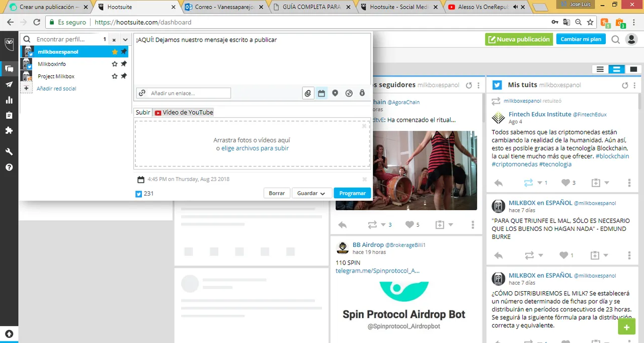Like the AgoraChain tweet with 5 likes

coord(409,225)
